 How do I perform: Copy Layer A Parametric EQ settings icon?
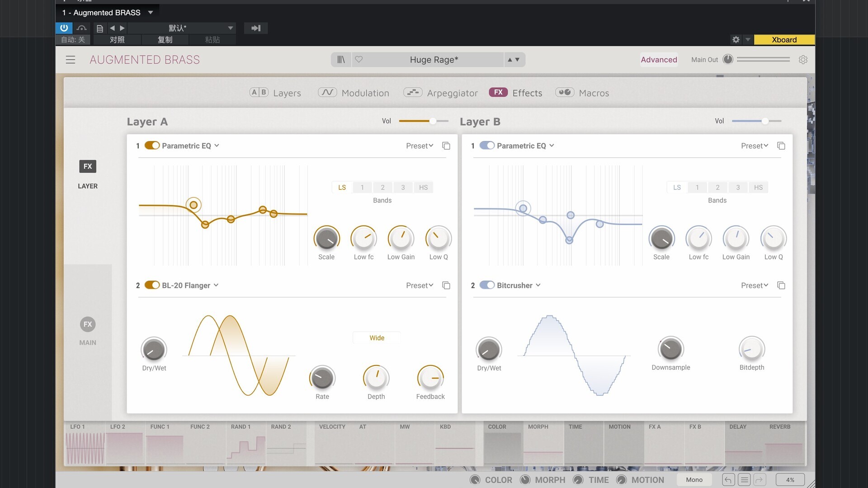point(446,145)
